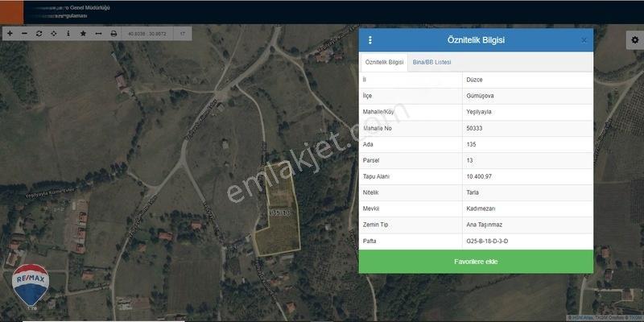Open favorites with the star icon
Viewport: 644px width, 322px height.
click(x=83, y=34)
